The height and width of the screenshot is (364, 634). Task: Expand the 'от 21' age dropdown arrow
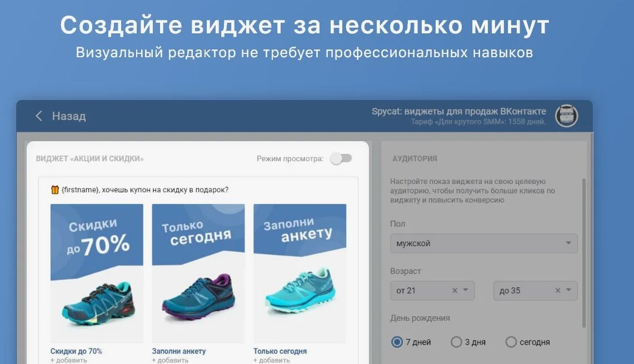tap(466, 290)
